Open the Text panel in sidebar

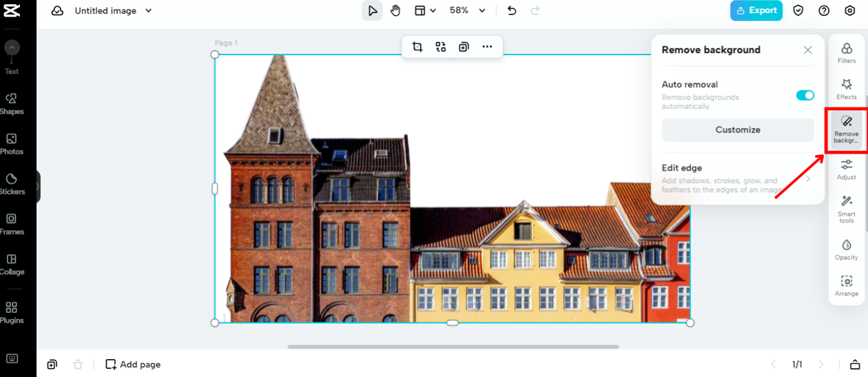click(12, 58)
